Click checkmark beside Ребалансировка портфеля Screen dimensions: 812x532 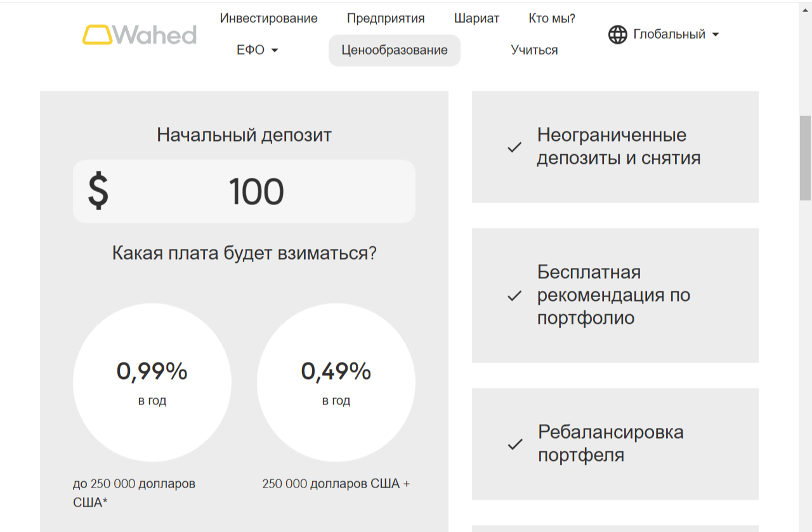(x=514, y=444)
